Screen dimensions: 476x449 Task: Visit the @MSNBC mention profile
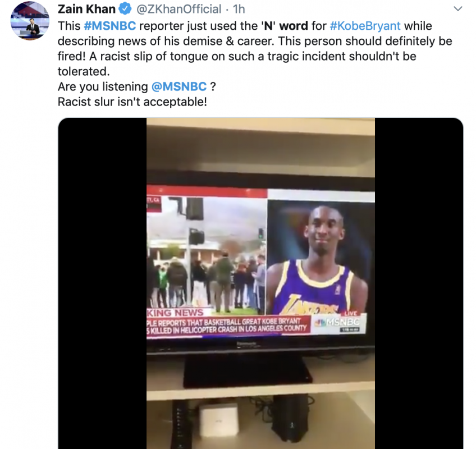(179, 86)
